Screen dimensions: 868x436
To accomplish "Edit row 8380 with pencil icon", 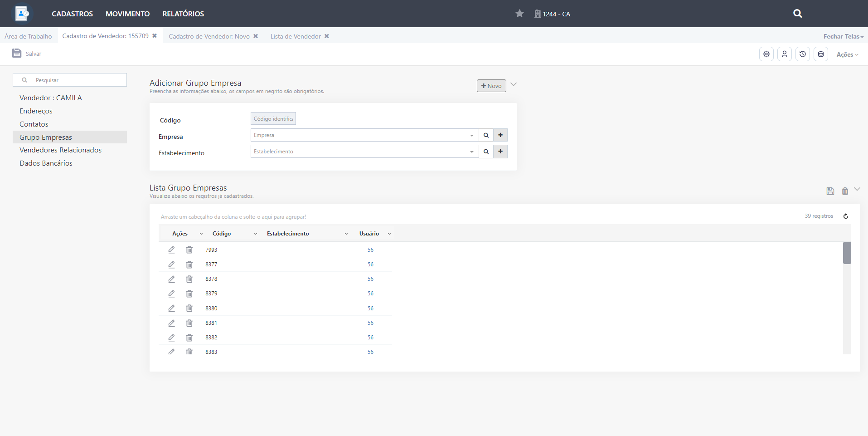I will [171, 308].
